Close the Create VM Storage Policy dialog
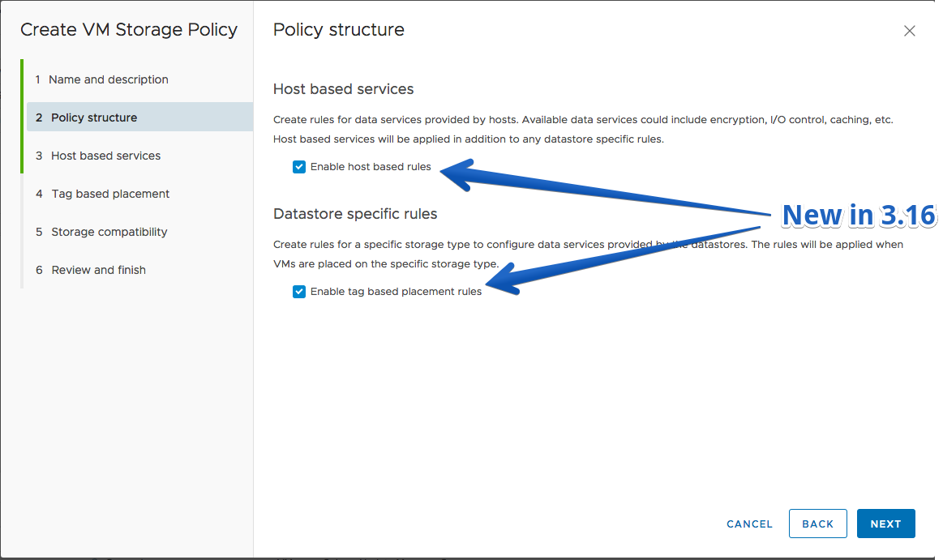This screenshot has height=560, width=943. (909, 31)
